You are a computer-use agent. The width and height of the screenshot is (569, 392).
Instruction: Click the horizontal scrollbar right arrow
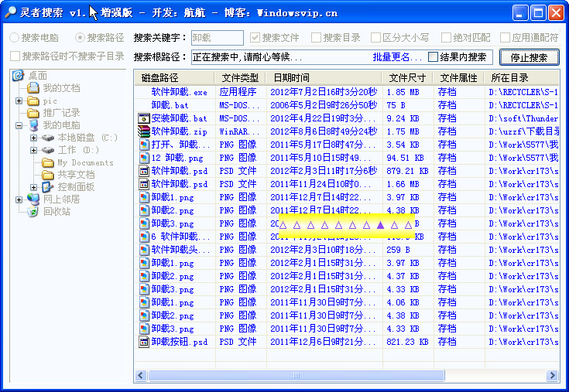(552, 375)
